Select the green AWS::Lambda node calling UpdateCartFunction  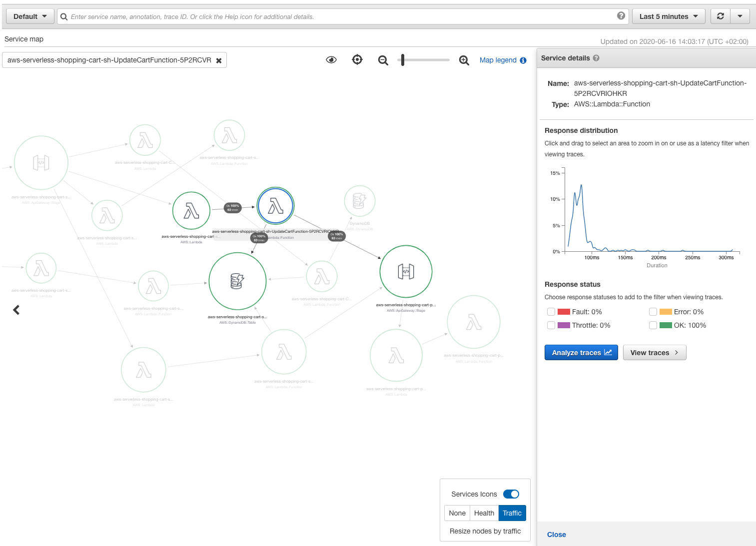pyautogui.click(x=191, y=211)
